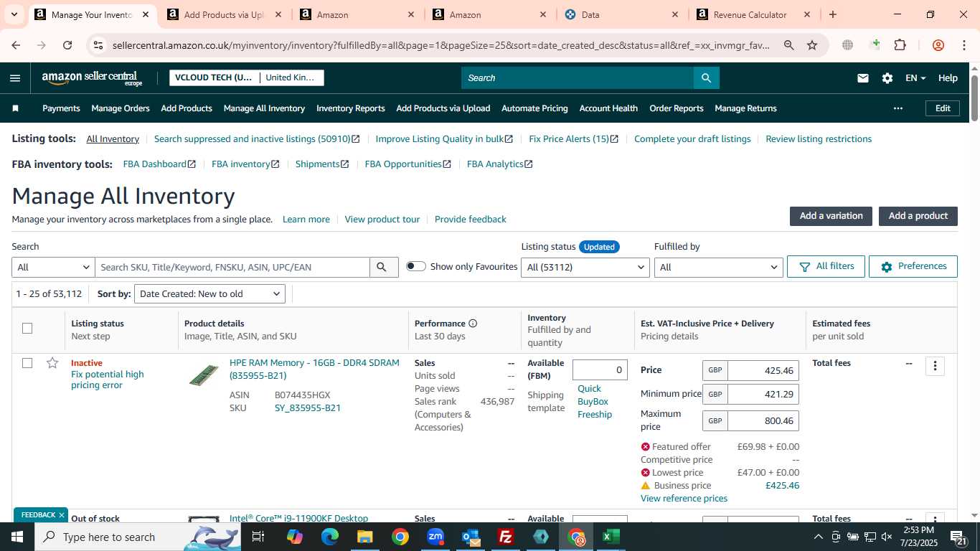Click the browser zoom magnifier icon
980x551 pixels.
789,45
